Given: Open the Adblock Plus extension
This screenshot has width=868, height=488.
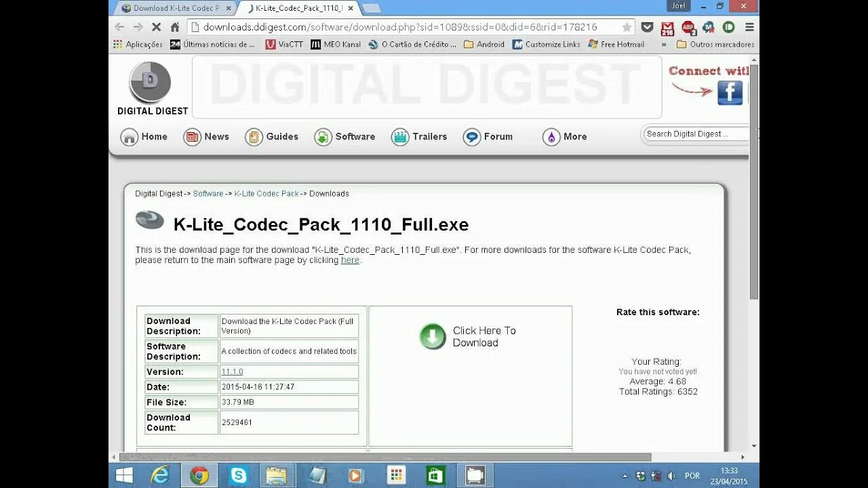Looking at the screenshot, I should click(688, 28).
